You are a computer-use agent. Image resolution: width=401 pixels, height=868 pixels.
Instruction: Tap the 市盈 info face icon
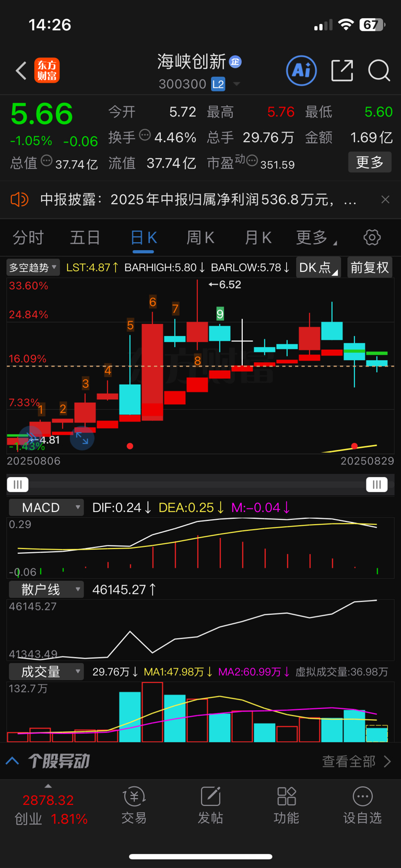pyautogui.click(x=252, y=161)
